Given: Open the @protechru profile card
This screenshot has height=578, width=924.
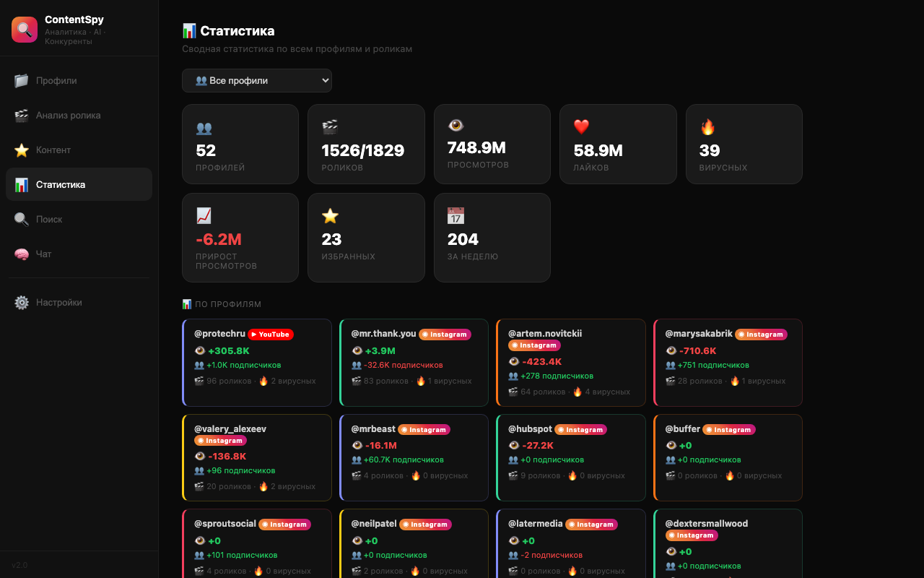Looking at the screenshot, I should (257, 363).
